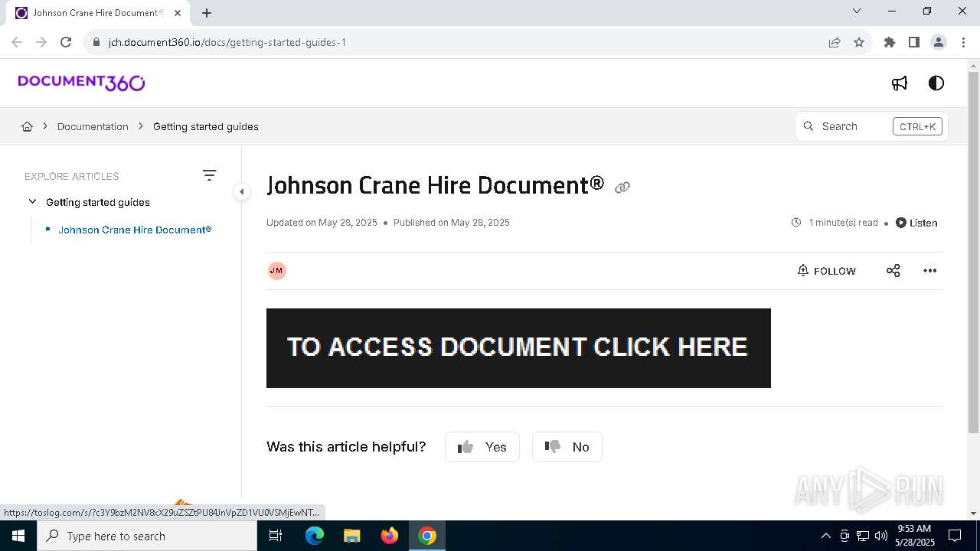
Task: Open network status tray icon
Action: pyautogui.click(x=863, y=536)
